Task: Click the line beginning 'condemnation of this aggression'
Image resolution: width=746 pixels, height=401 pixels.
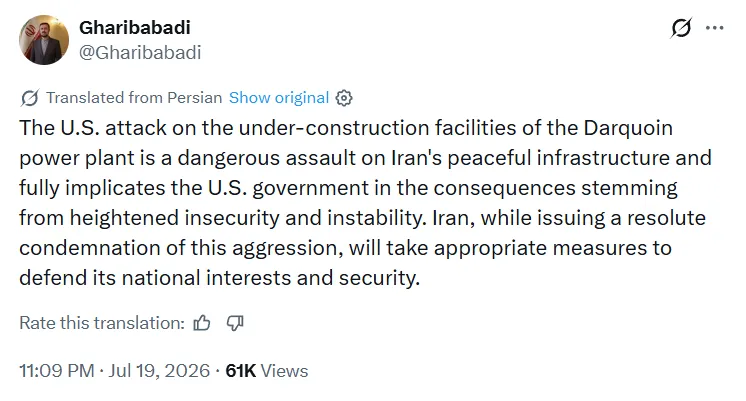Action: tap(345, 248)
